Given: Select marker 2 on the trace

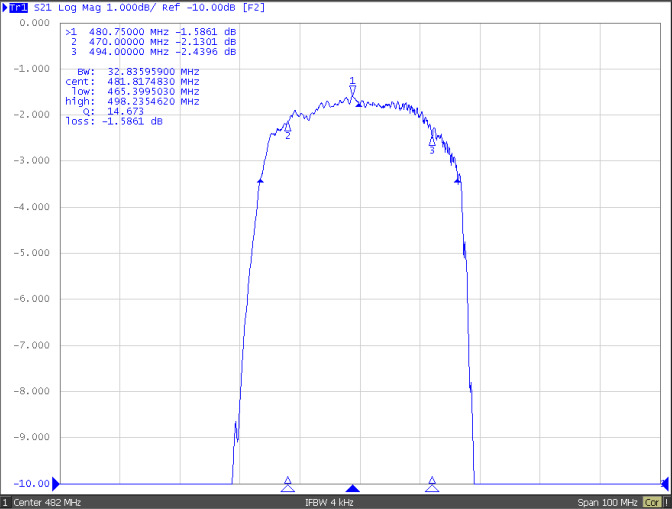Looking at the screenshot, I should (287, 126).
